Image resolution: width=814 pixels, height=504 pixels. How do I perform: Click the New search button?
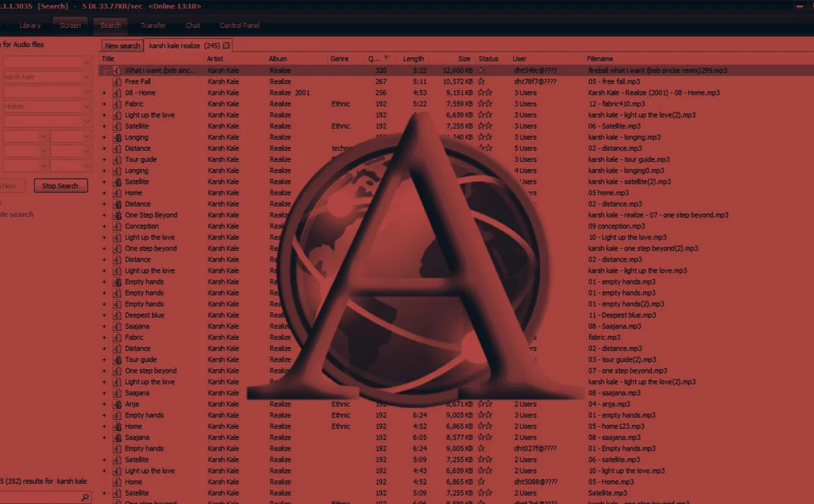click(122, 46)
